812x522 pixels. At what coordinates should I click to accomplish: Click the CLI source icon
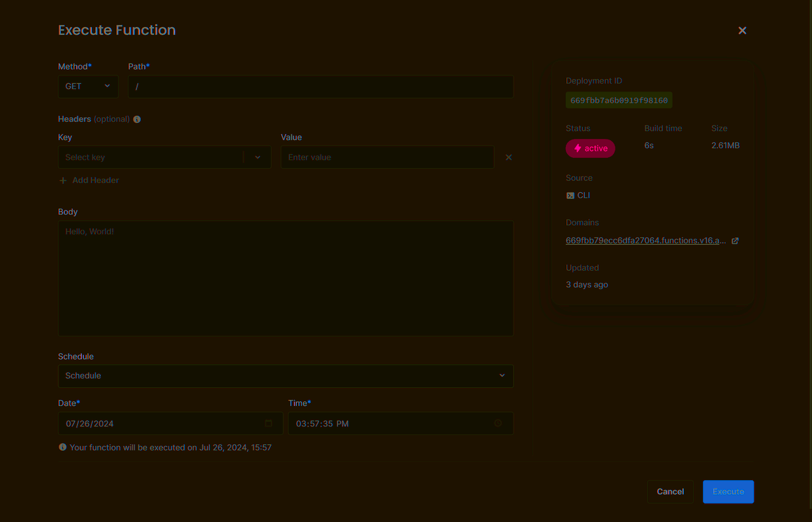pos(570,195)
